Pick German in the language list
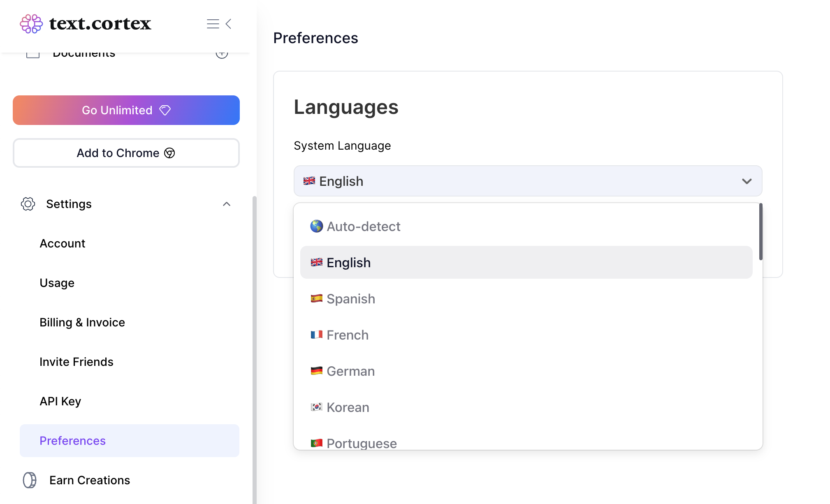This screenshot has width=830, height=504. coord(526,371)
